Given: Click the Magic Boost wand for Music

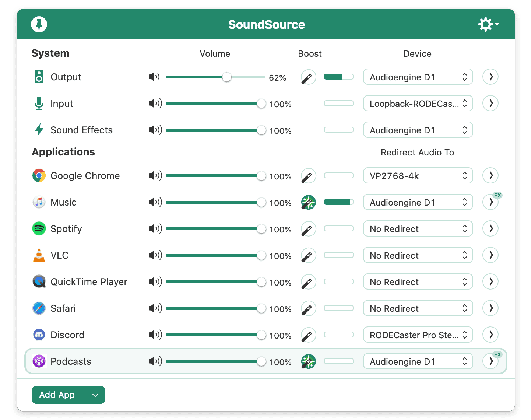Looking at the screenshot, I should coord(308,202).
